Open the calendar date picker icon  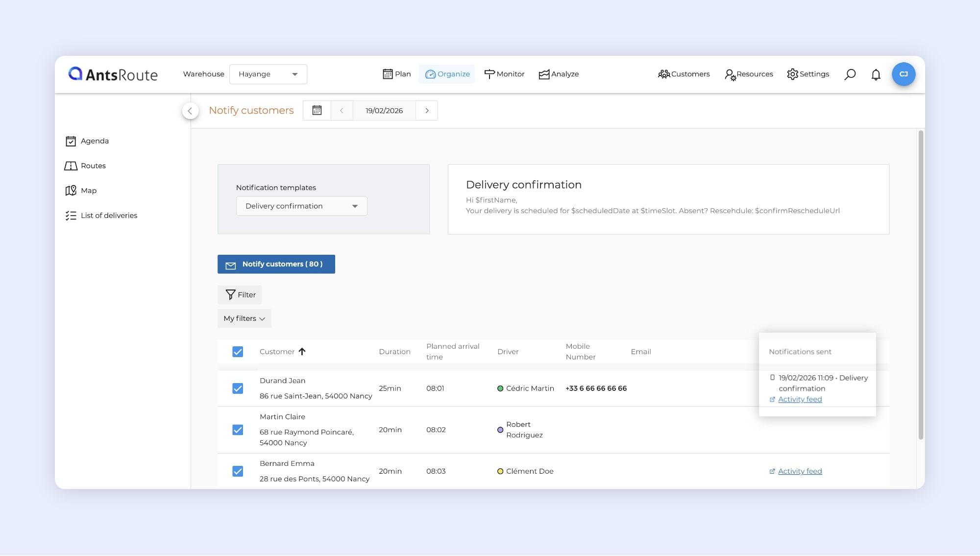coord(317,111)
